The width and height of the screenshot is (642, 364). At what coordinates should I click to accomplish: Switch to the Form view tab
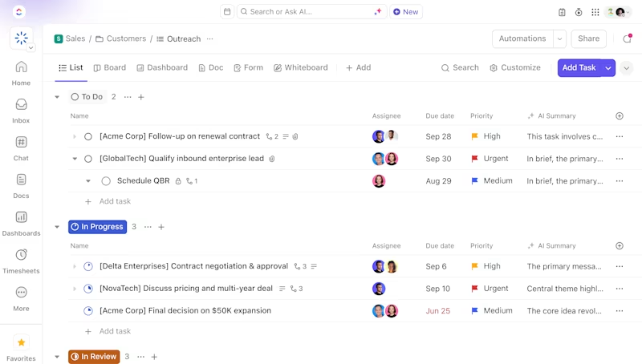click(248, 67)
